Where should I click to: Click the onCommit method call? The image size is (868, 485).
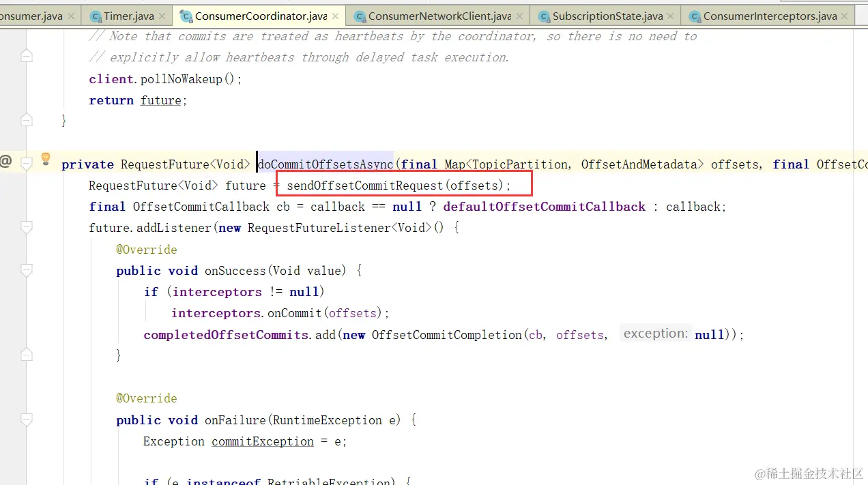pyautogui.click(x=294, y=313)
